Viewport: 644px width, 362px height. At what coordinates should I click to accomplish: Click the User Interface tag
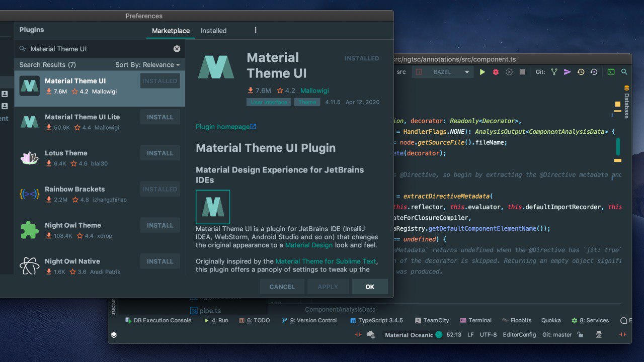click(269, 102)
